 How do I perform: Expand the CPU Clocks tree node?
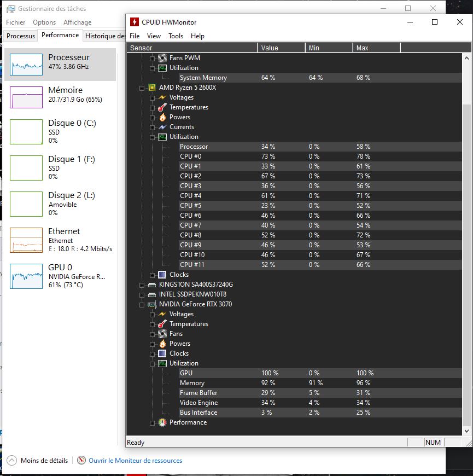(x=153, y=275)
